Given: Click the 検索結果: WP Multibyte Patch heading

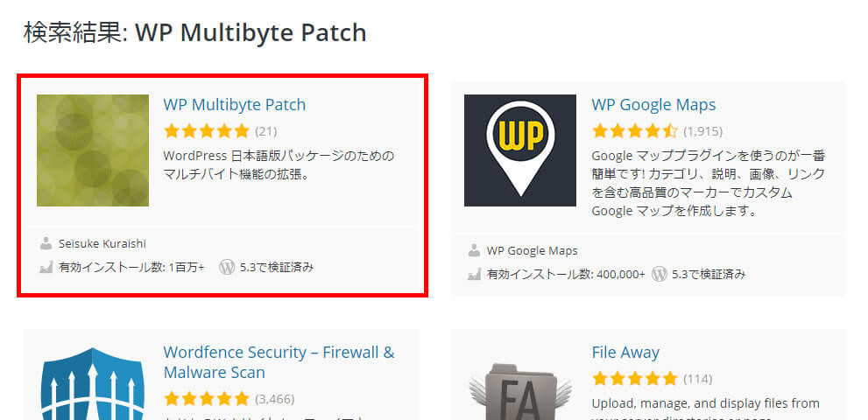Looking at the screenshot, I should pyautogui.click(x=194, y=32).
